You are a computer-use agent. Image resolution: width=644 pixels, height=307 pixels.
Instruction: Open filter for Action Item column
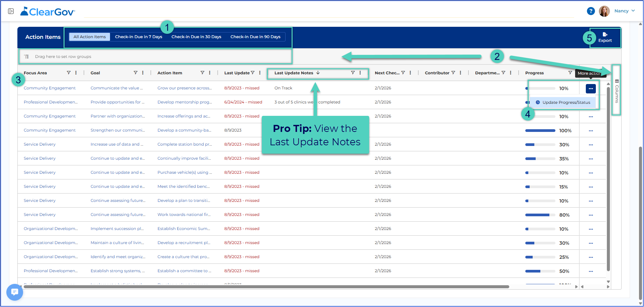pos(202,73)
